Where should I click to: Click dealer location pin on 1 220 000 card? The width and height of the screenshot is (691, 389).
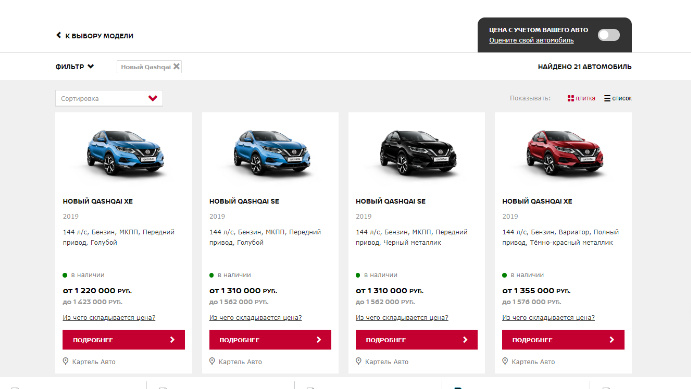[66, 361]
